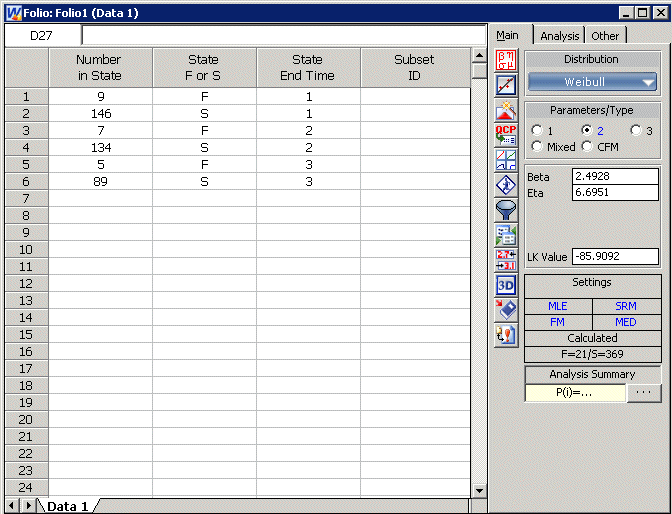672x514 pixels.
Task: Click the diamond arrows icon
Action: pyautogui.click(x=506, y=184)
